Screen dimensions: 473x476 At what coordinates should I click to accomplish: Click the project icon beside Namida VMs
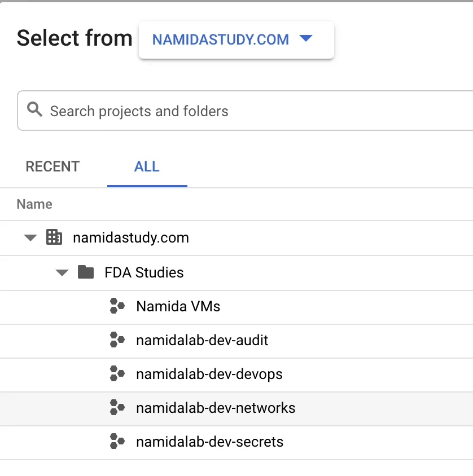(x=117, y=306)
